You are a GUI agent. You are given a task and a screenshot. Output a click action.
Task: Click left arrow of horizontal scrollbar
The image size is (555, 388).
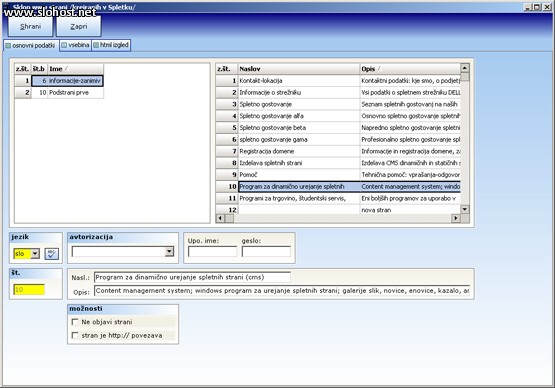[x=220, y=218]
